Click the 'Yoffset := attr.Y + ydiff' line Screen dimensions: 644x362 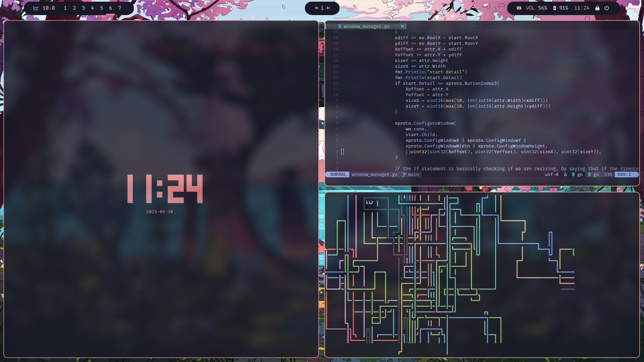pos(428,55)
